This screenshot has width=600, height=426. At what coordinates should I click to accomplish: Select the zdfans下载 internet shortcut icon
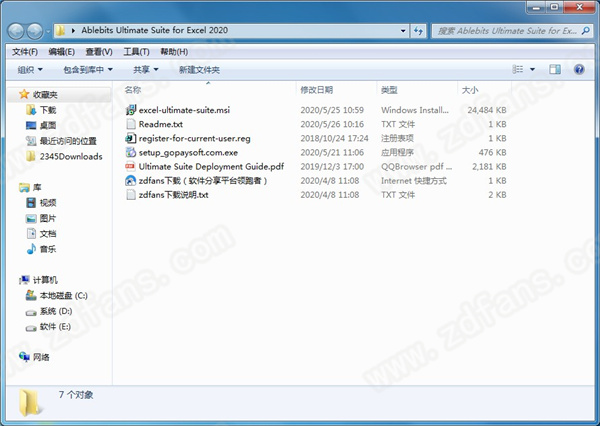coord(131,181)
